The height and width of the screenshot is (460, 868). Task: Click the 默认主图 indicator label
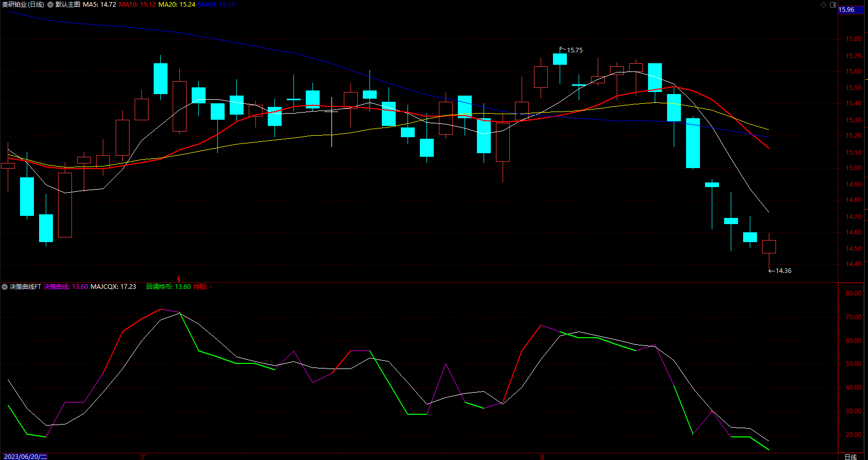click(68, 5)
